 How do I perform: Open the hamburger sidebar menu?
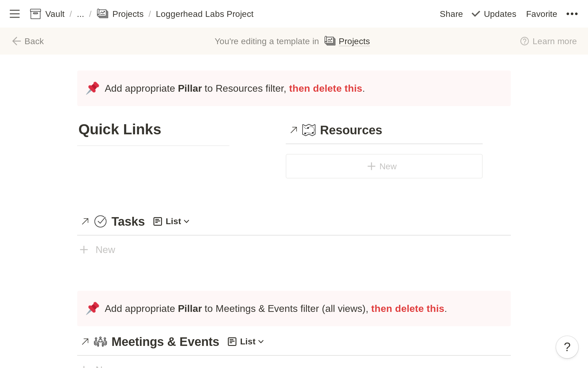[x=14, y=14]
